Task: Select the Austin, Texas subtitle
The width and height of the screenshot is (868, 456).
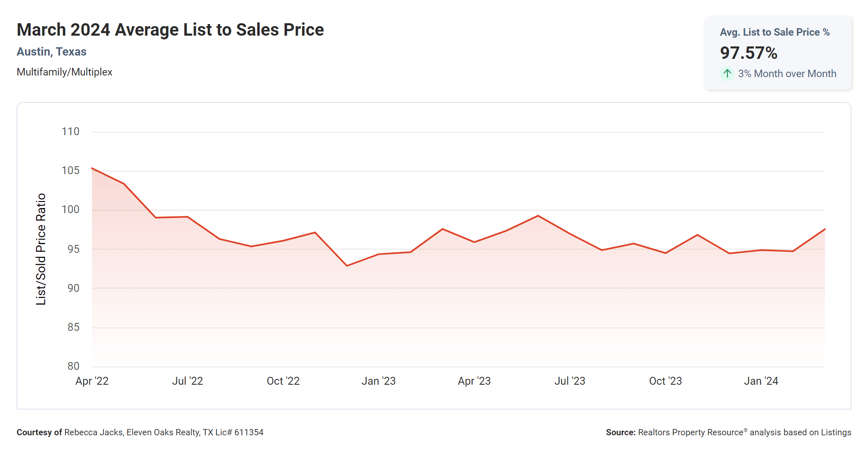Action: click(51, 52)
